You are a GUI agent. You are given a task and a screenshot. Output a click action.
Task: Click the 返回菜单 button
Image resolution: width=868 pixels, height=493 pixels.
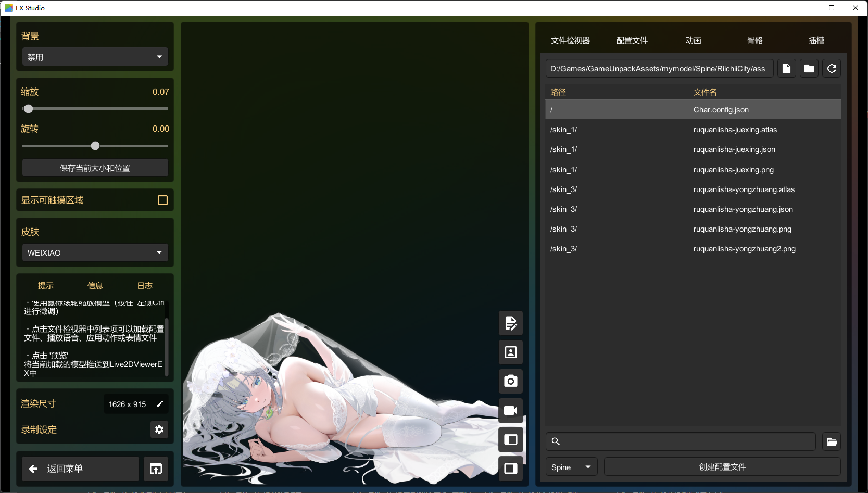(x=81, y=469)
